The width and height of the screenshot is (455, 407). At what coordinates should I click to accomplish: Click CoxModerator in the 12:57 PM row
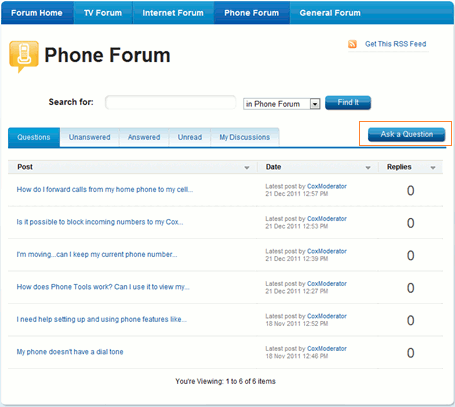click(327, 186)
